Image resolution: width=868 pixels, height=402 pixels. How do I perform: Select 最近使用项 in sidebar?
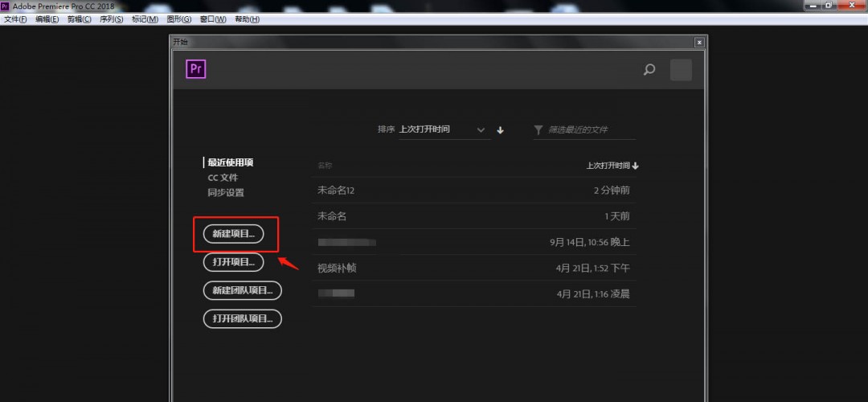coord(231,162)
